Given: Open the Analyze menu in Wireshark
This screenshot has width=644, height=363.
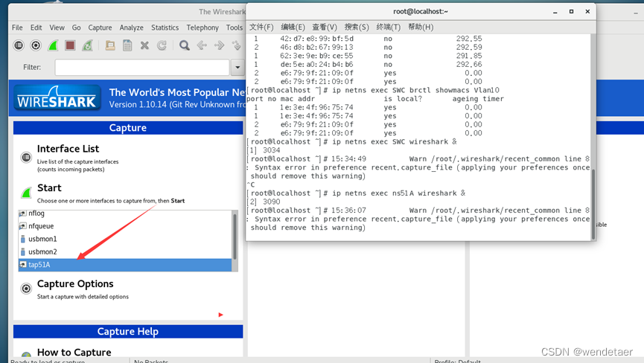Looking at the screenshot, I should 132,28.
